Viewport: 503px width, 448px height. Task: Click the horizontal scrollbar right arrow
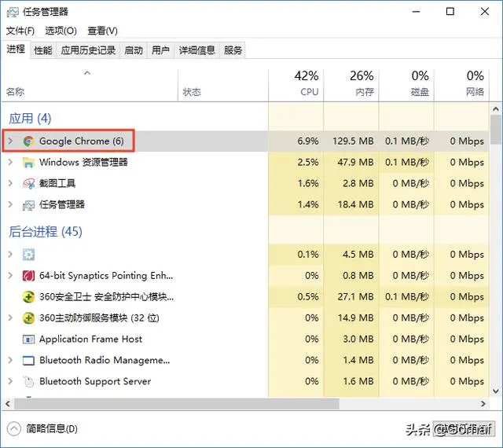point(483,404)
